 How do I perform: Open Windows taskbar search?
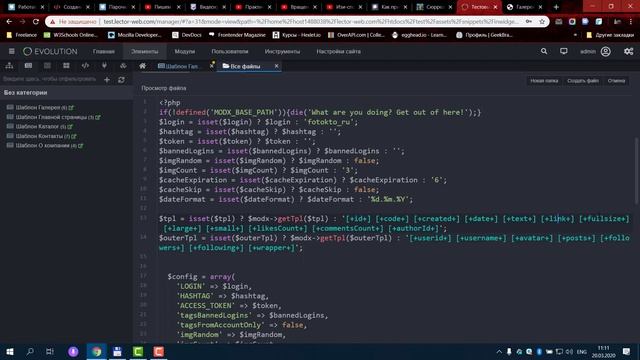coord(30,351)
